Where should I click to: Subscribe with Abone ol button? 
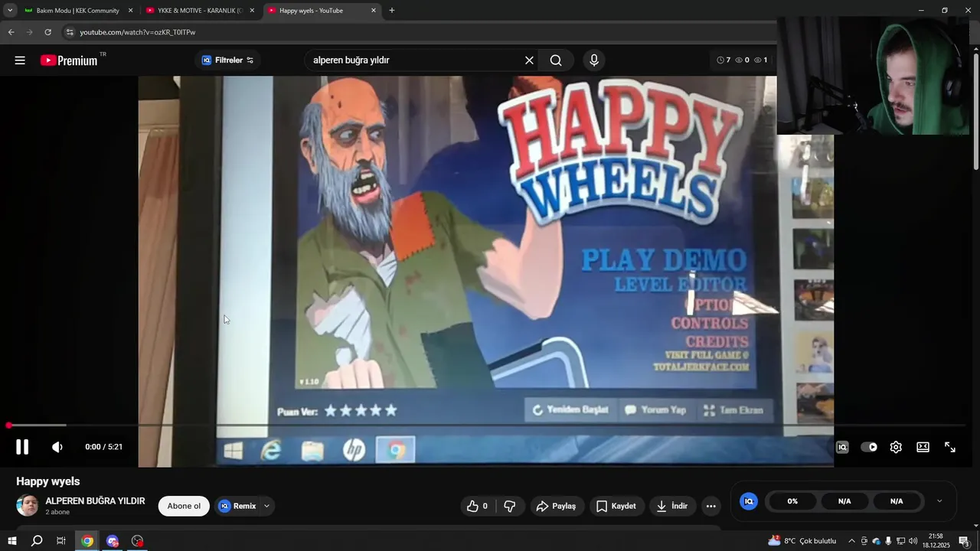(x=184, y=506)
